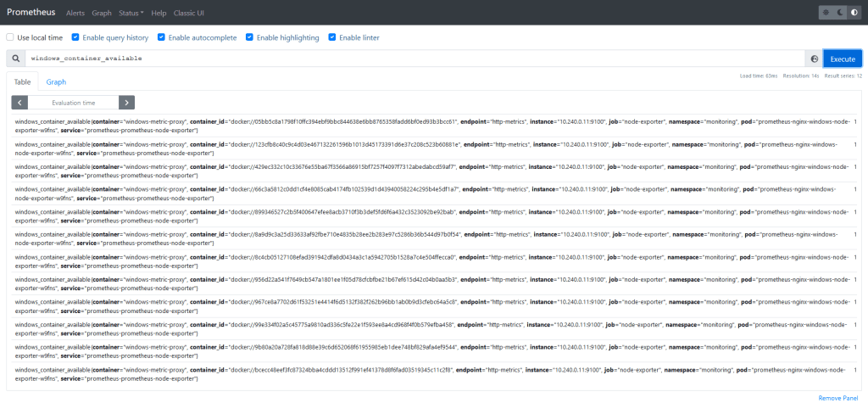Uncheck Enable autocomplete option
The height and width of the screenshot is (403, 868).
click(x=161, y=37)
